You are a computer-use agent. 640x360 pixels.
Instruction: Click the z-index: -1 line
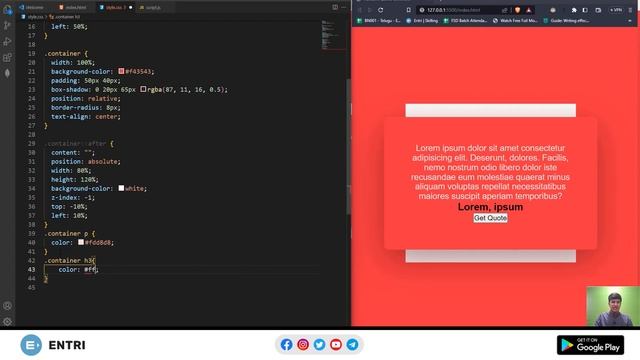[x=73, y=197]
